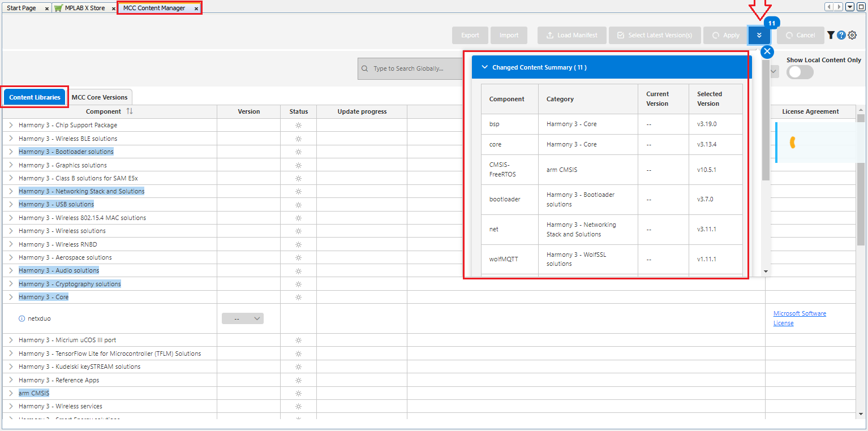Screen dimensions: 868x431
Task: Expand Harmony 3 - Graphics solutions
Action: (x=11, y=165)
